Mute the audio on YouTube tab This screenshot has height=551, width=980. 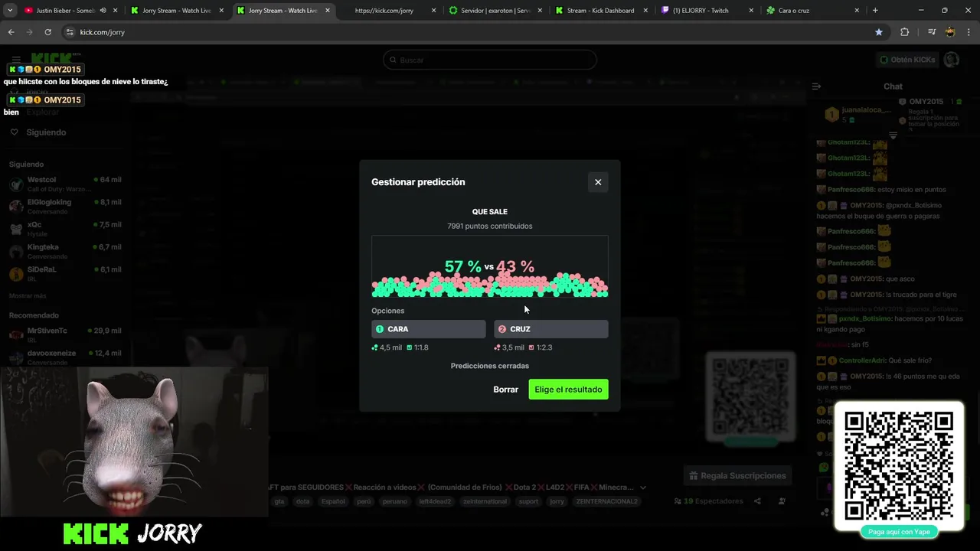point(103,11)
